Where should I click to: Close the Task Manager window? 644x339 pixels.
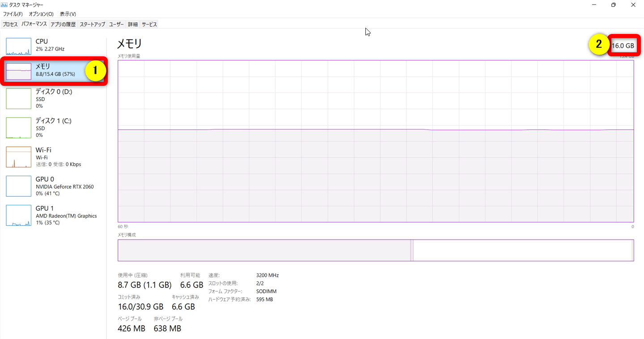click(633, 5)
